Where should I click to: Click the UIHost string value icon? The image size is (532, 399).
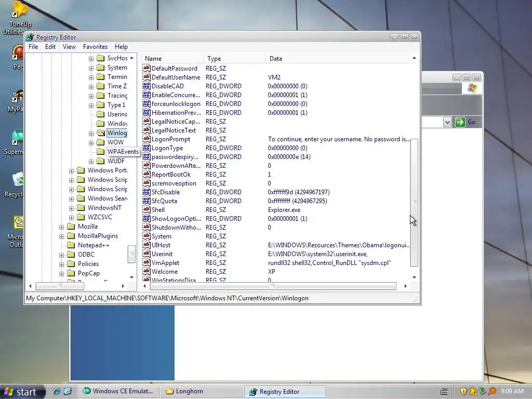click(146, 244)
